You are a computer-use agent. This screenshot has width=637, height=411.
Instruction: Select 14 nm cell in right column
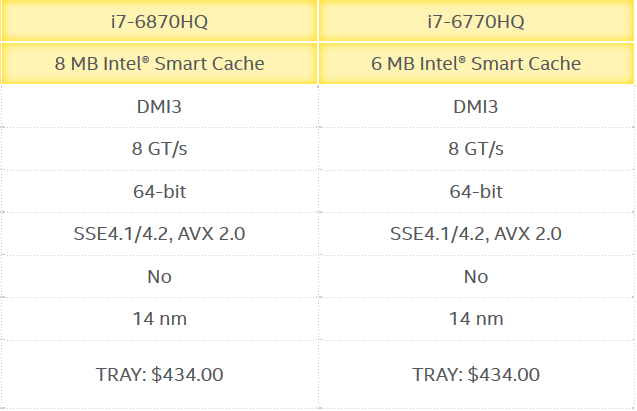point(476,319)
